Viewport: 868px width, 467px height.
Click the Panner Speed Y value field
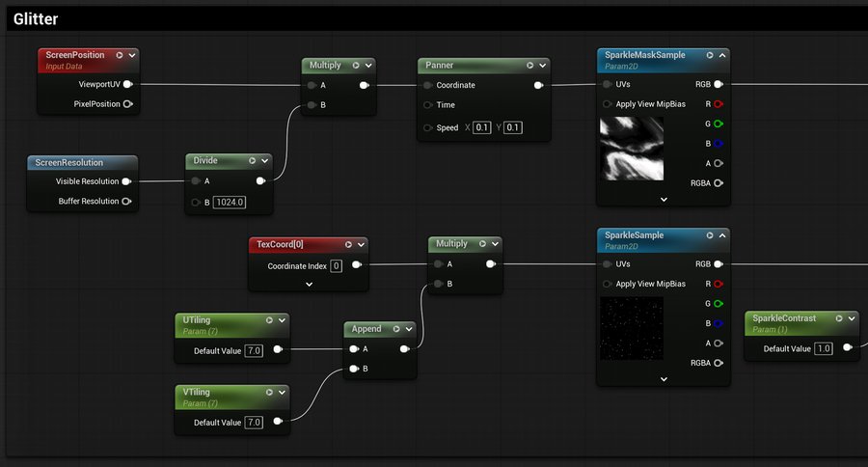point(513,127)
